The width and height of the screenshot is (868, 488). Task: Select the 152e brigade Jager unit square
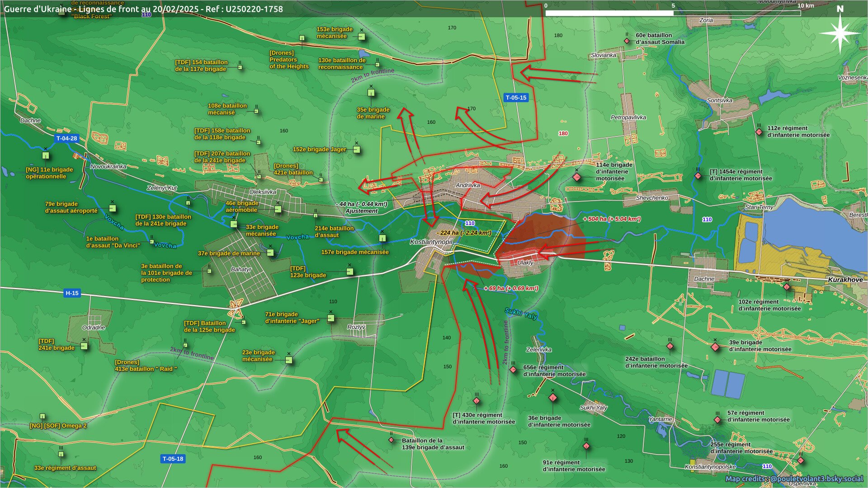(x=357, y=150)
